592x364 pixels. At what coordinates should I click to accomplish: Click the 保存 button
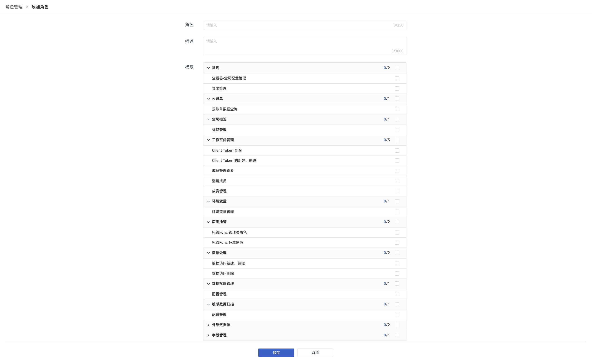point(276,353)
